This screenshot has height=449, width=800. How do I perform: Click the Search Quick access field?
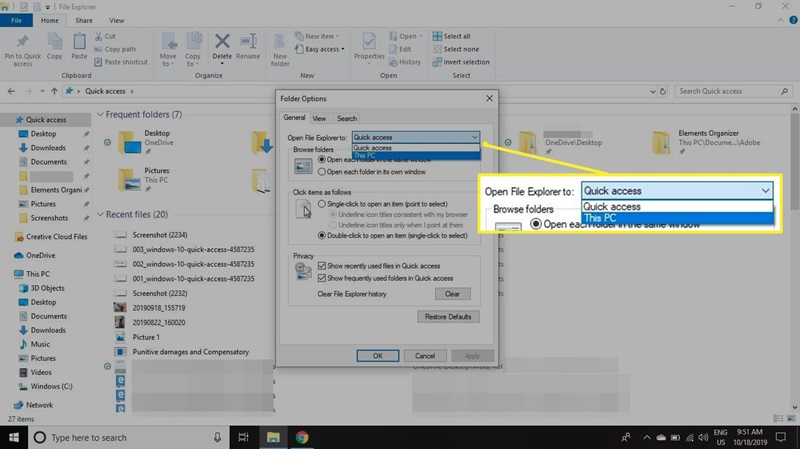click(730, 91)
